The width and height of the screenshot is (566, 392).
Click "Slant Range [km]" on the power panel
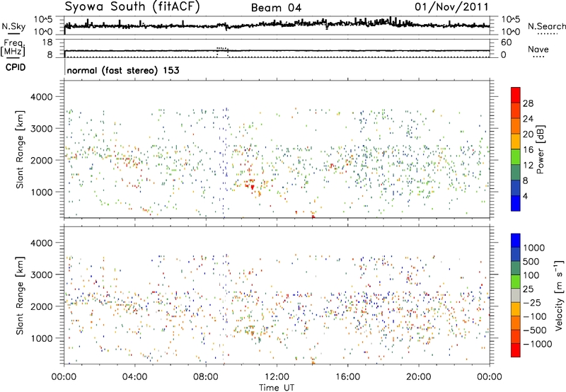pyautogui.click(x=21, y=149)
